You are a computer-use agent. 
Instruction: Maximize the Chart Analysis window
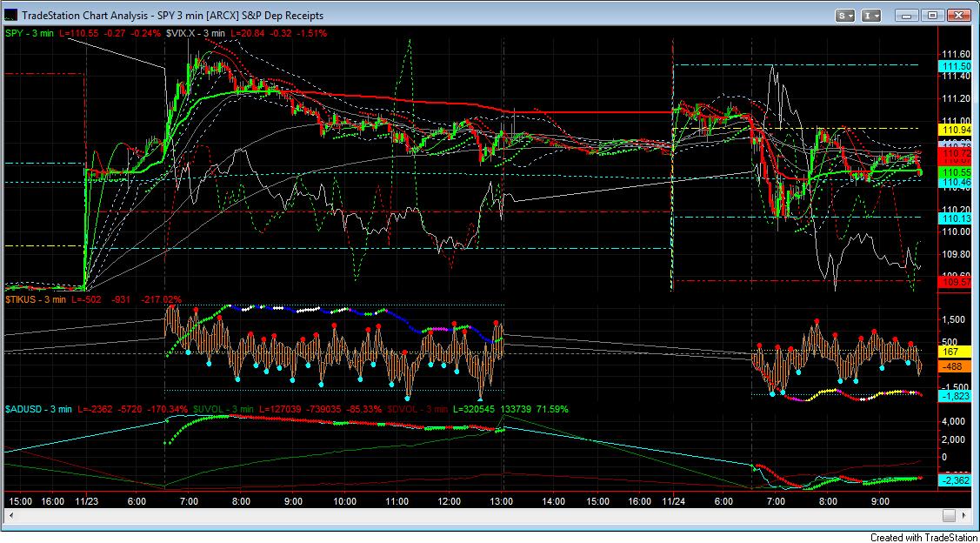pos(933,15)
